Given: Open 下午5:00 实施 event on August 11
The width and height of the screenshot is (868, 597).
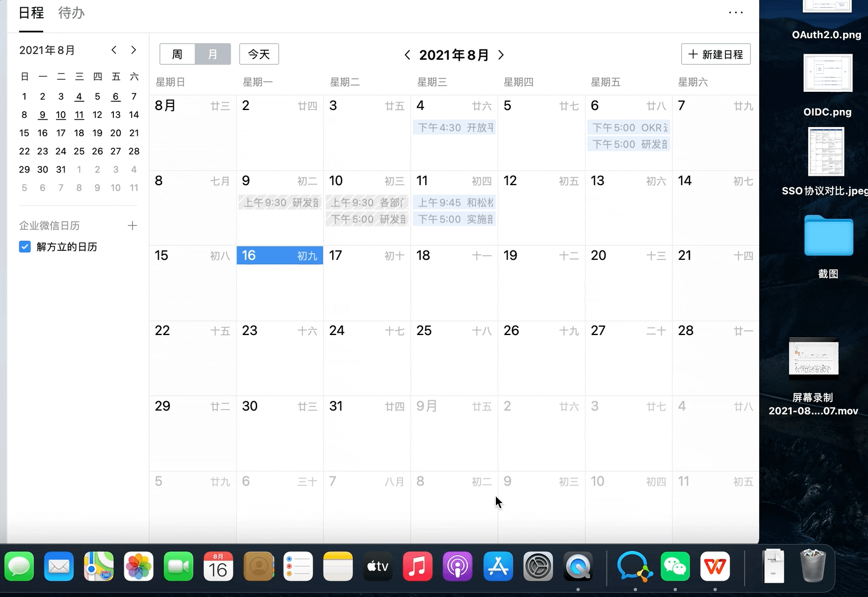Looking at the screenshot, I should pos(454,219).
